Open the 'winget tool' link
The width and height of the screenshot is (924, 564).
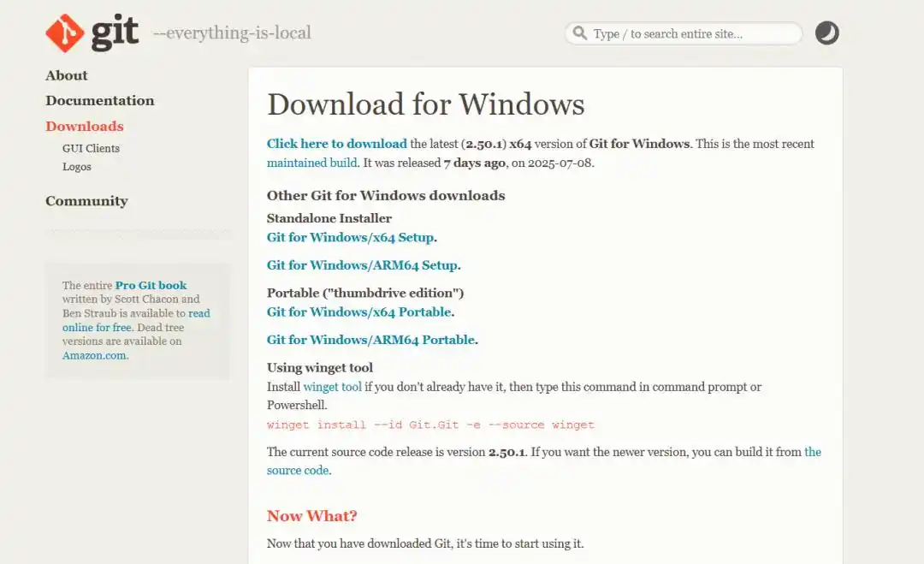(332, 387)
